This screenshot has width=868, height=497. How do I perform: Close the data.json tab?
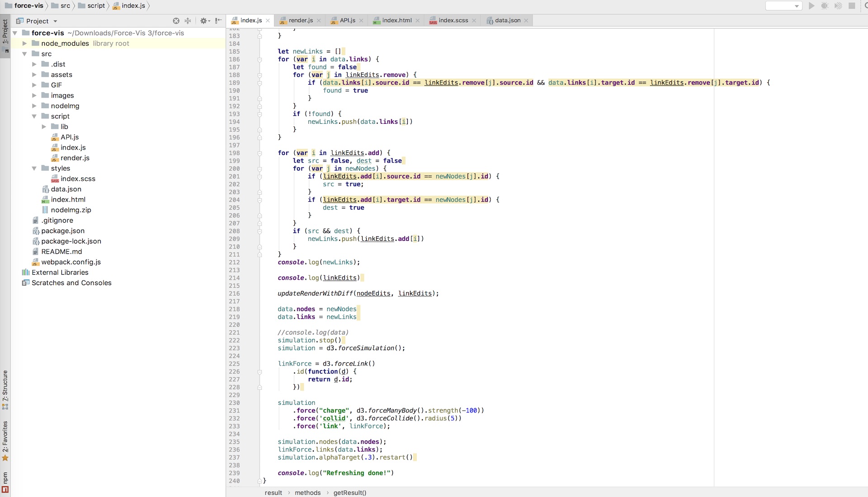(526, 20)
